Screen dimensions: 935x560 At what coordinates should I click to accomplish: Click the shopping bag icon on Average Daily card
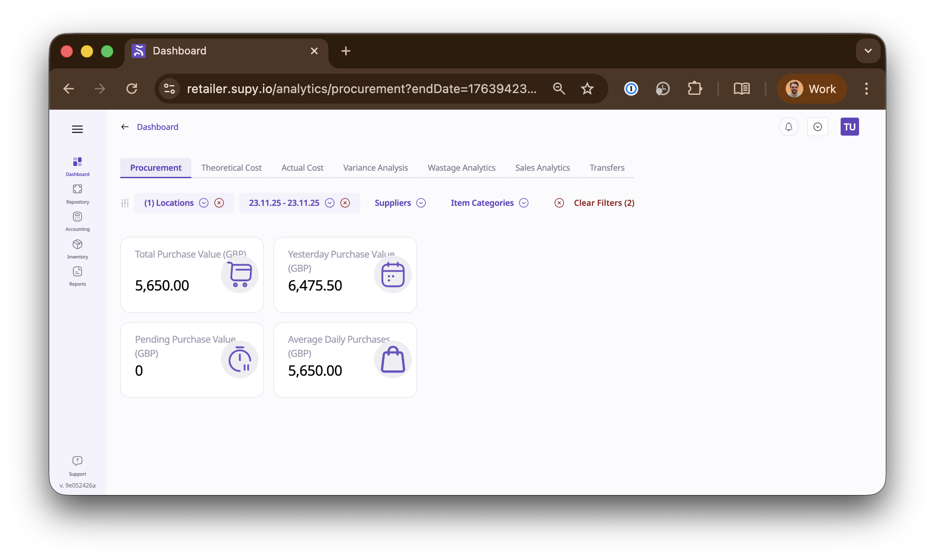tap(392, 359)
